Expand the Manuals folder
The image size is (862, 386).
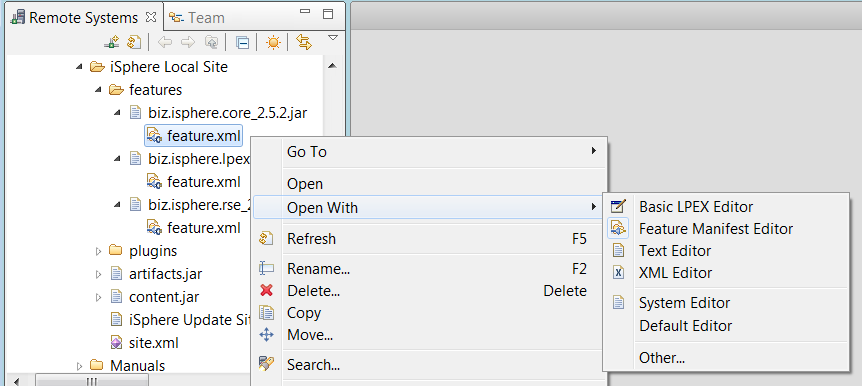click(x=79, y=366)
